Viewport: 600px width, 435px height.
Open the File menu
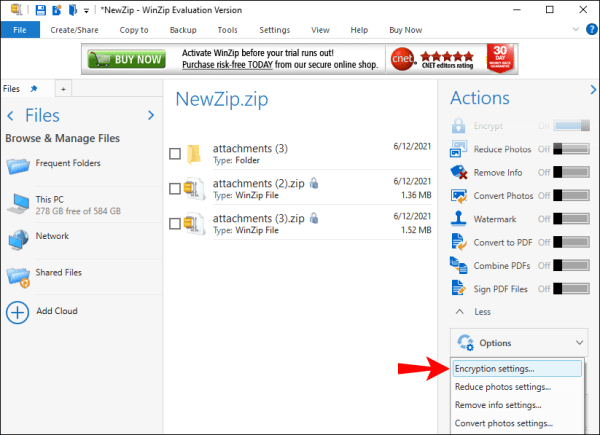pos(20,30)
